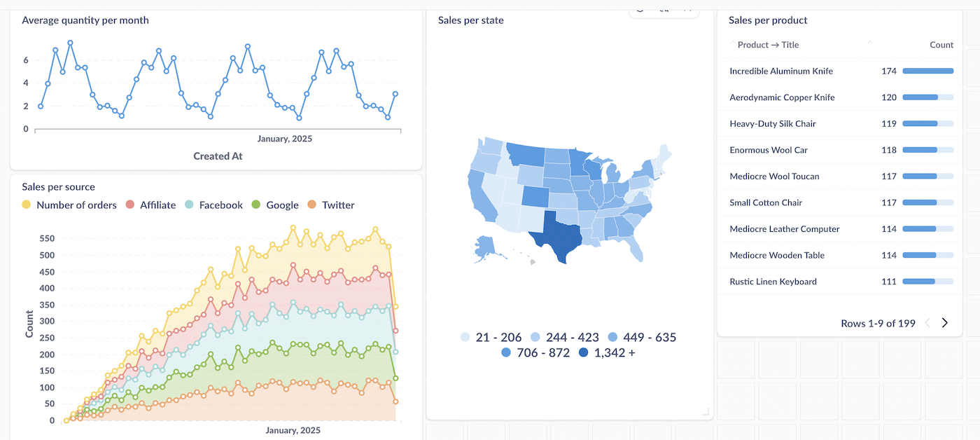Screen dimensions: 980x440
Task: Click the "706 - 872" legend marker under the map
Action: pos(505,352)
